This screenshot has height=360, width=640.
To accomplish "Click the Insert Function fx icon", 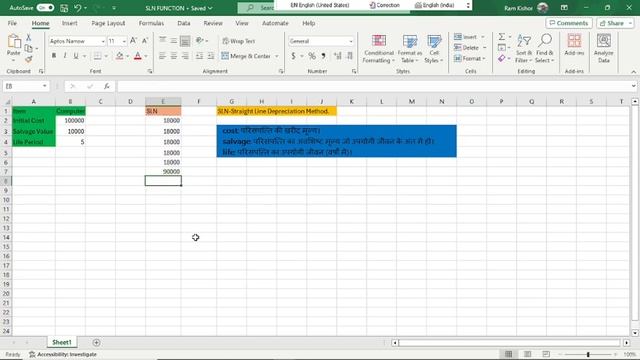I will point(107,86).
